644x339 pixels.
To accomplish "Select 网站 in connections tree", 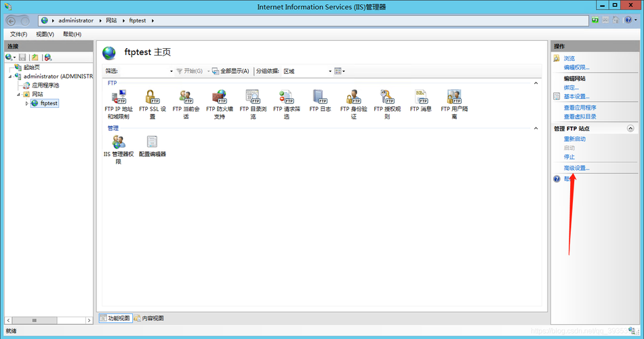I will 37,94.
